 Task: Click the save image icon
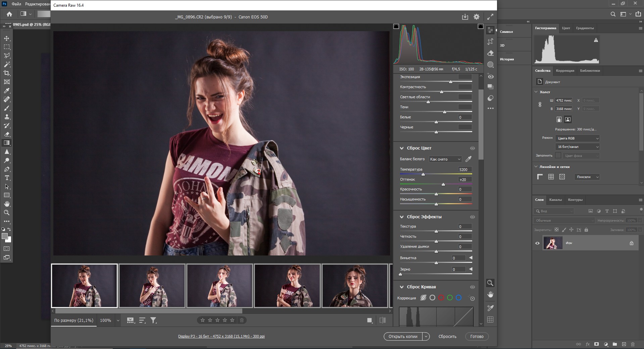coord(465,17)
